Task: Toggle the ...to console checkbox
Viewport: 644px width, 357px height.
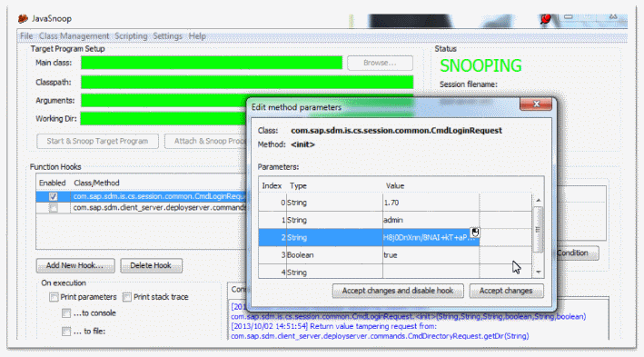Action: tap(66, 313)
